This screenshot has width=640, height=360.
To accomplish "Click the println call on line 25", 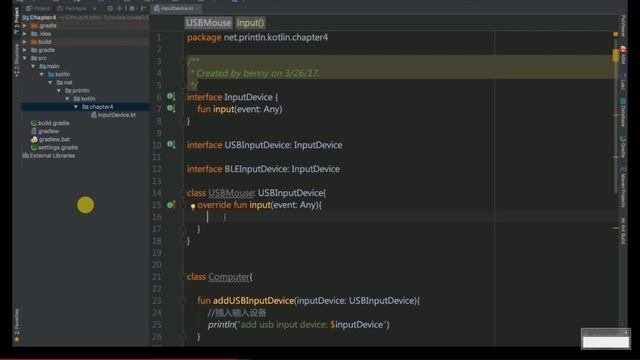I will 222,324.
